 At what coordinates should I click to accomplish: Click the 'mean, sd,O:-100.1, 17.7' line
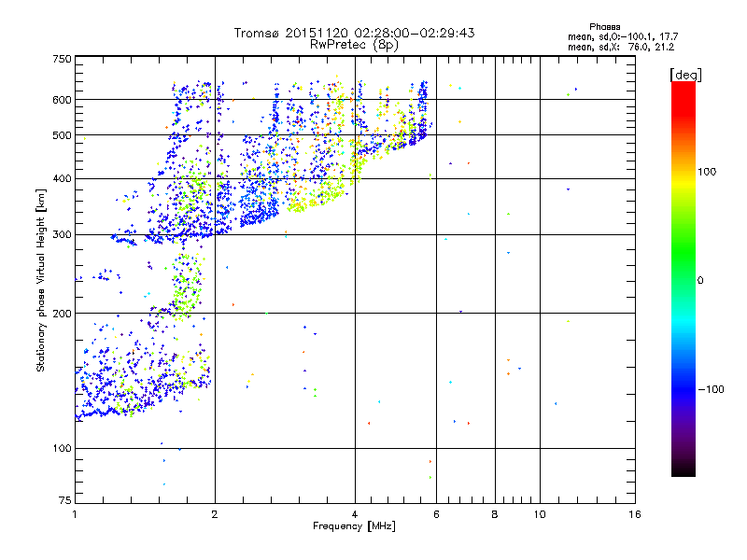click(x=623, y=36)
